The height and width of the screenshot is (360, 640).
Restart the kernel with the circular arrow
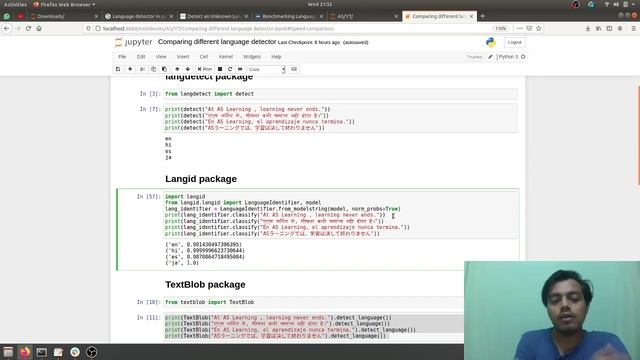(x=230, y=69)
